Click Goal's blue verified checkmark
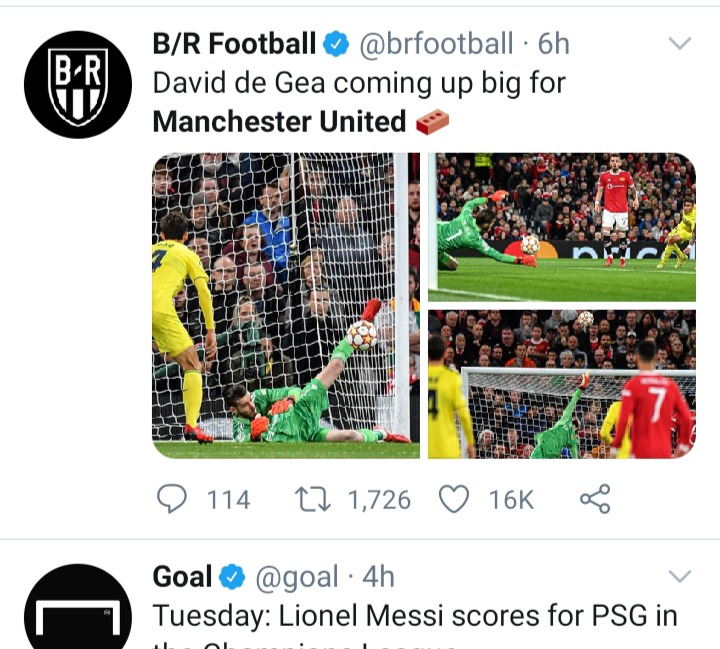Viewport: 720px width, 649px height. coord(232,576)
